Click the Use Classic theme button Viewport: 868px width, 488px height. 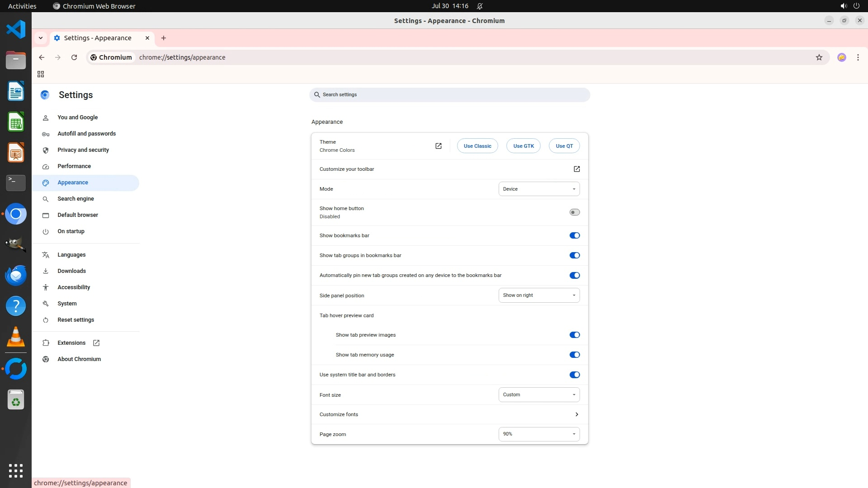(x=477, y=146)
